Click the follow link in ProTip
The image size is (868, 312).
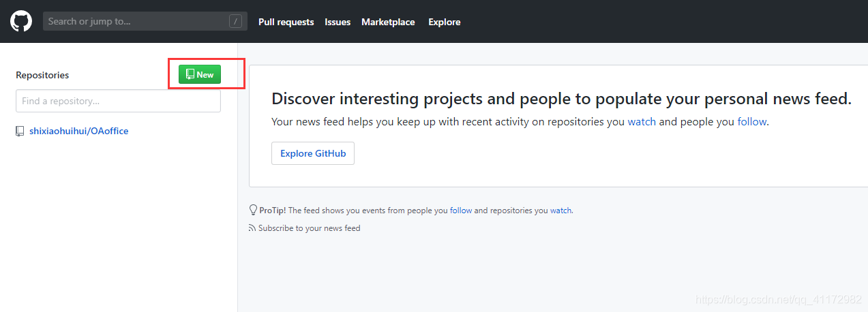(x=461, y=210)
